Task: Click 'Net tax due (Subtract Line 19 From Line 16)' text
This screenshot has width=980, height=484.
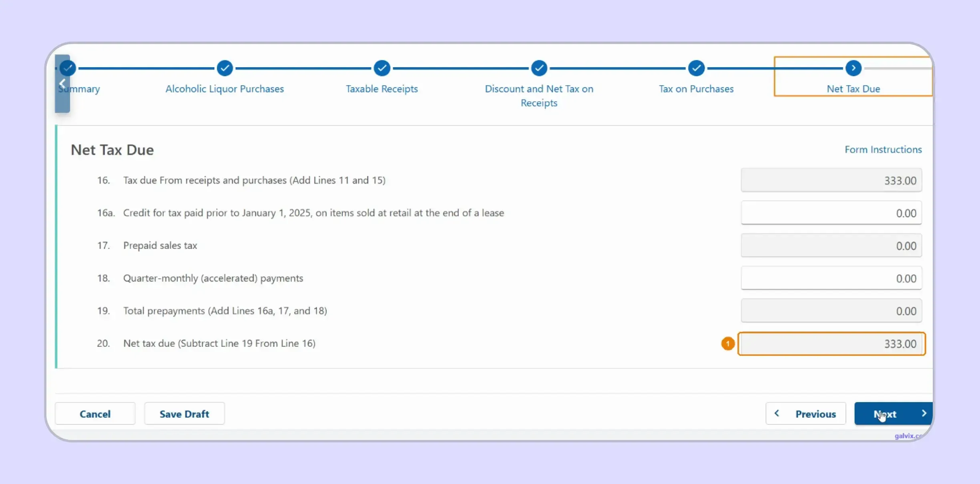Action: (219, 344)
